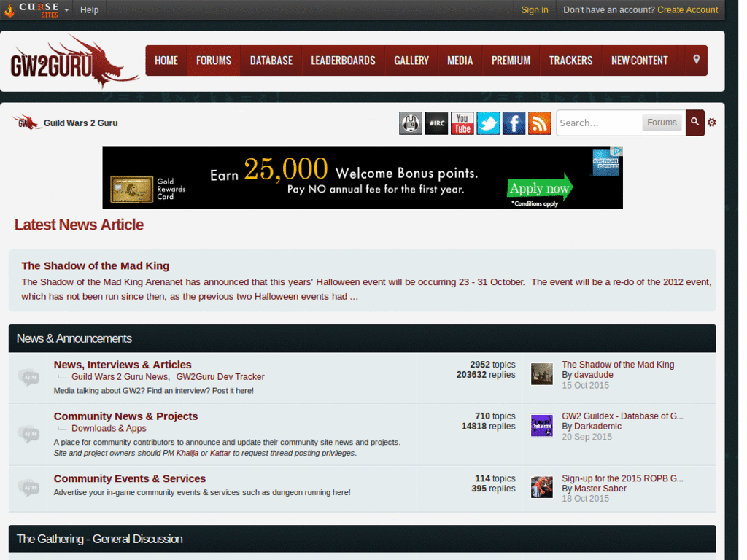Open the PREMIUM nav item
The image size is (747, 560).
click(x=511, y=61)
